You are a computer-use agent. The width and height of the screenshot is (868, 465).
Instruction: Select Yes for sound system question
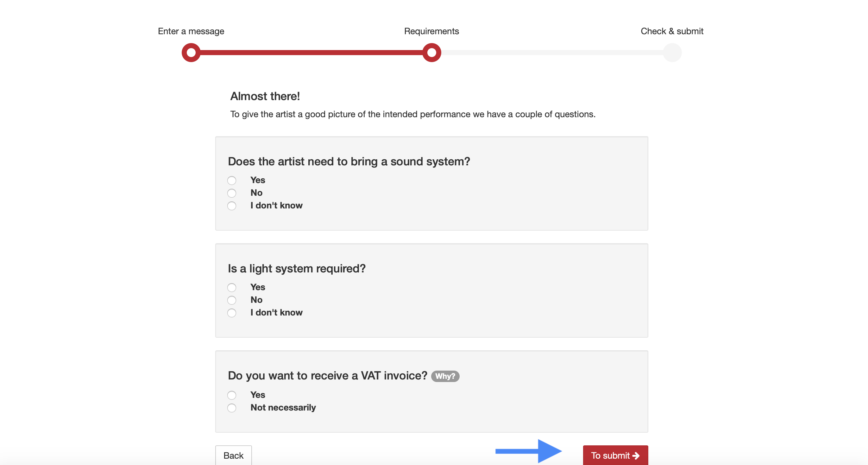[x=232, y=180]
